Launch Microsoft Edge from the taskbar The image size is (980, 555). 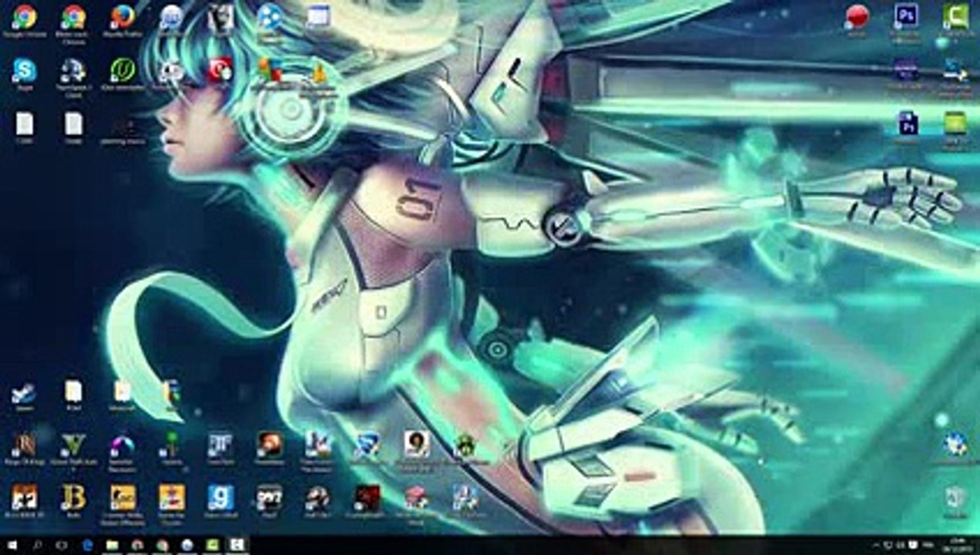point(87,546)
